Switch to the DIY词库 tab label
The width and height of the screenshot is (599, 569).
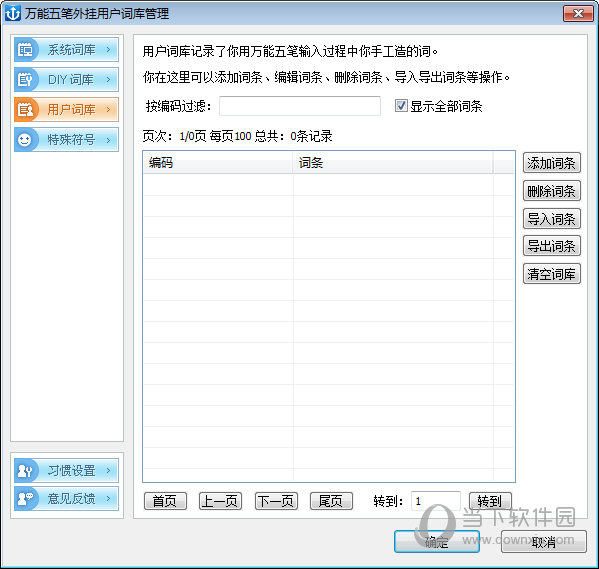tap(71, 79)
